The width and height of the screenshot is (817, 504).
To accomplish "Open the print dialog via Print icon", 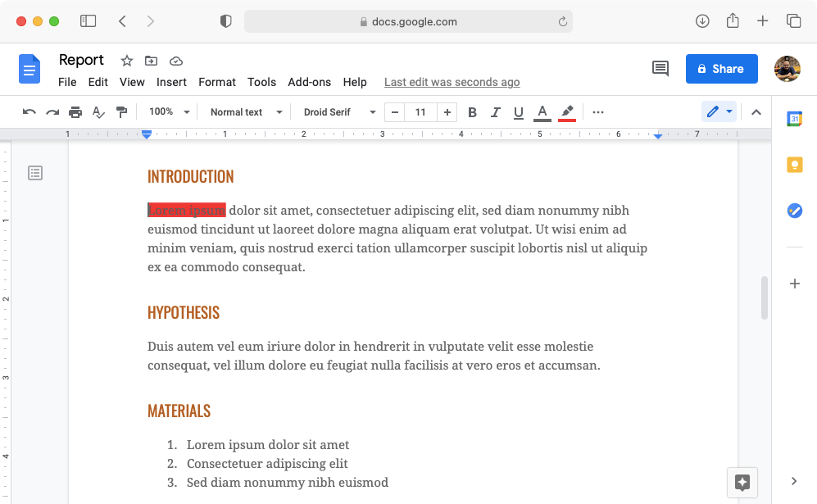I will tap(75, 112).
